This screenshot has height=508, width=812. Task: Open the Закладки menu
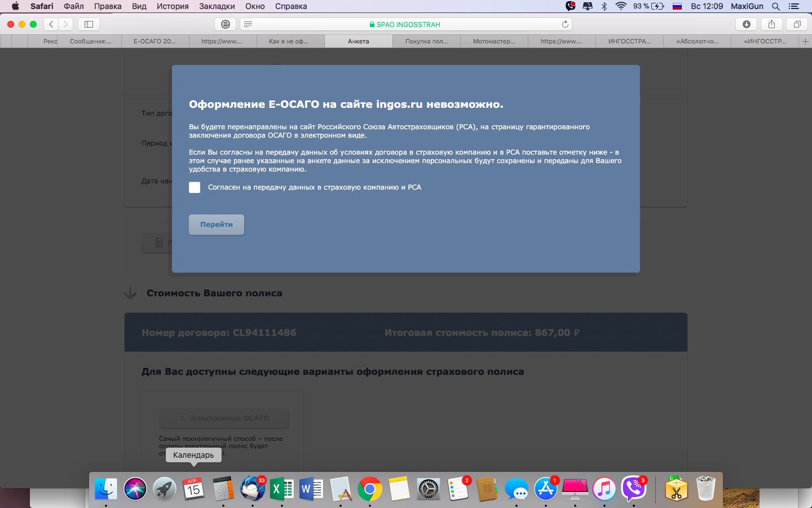coord(217,6)
